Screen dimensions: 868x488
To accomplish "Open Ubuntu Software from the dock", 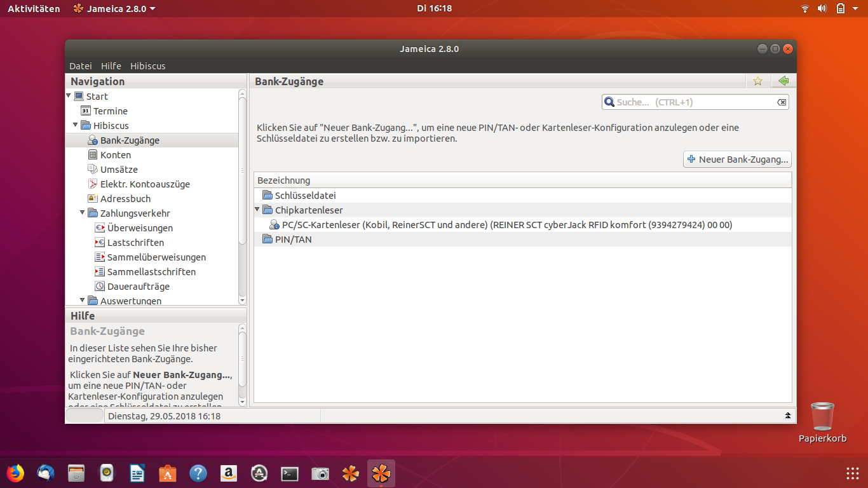I will pyautogui.click(x=168, y=473).
